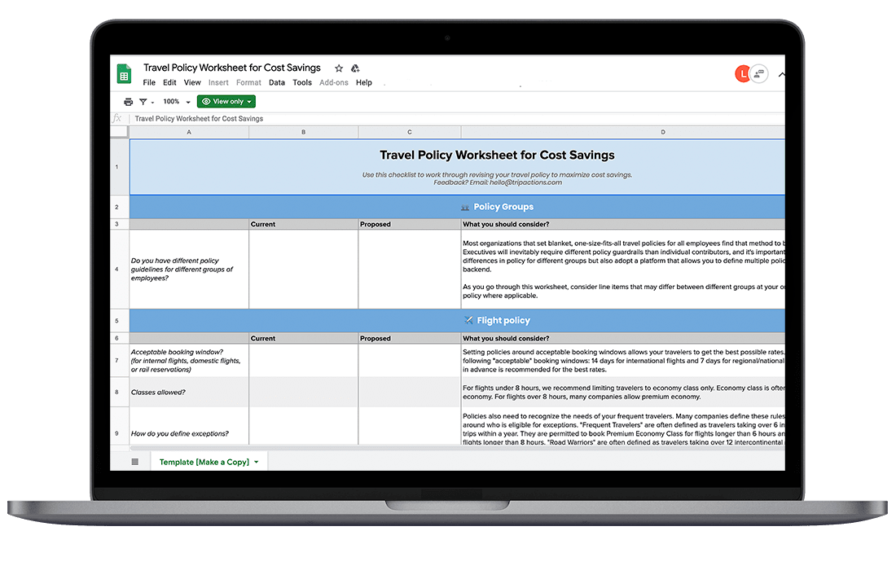Open the Format menu

coord(248,82)
